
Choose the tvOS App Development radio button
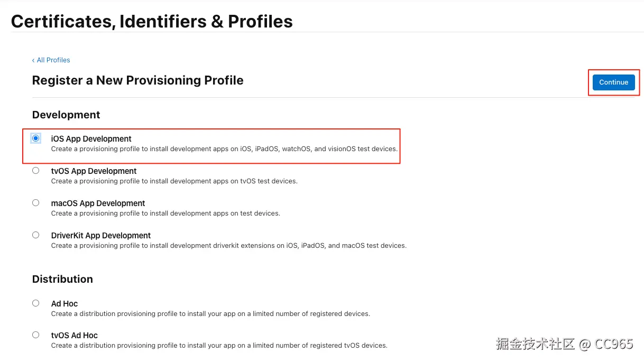35,171
